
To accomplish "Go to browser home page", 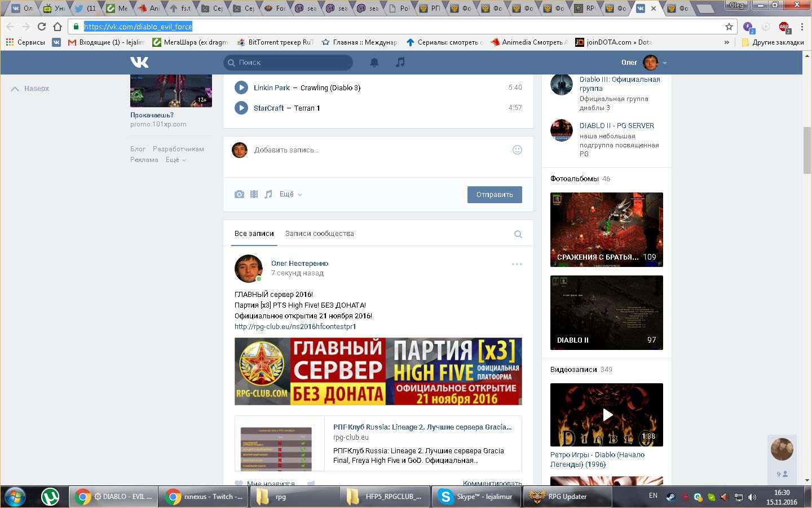I will click(x=58, y=27).
